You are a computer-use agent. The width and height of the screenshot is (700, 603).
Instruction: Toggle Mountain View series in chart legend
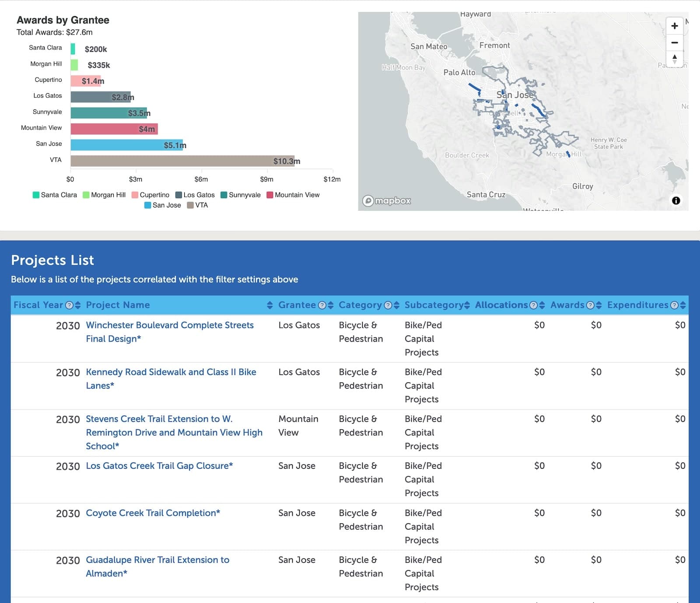[x=293, y=195]
